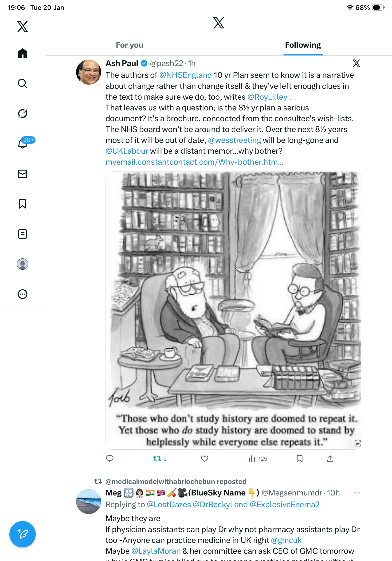
Task: Open Grok from the sidebar
Action: pos(23,113)
